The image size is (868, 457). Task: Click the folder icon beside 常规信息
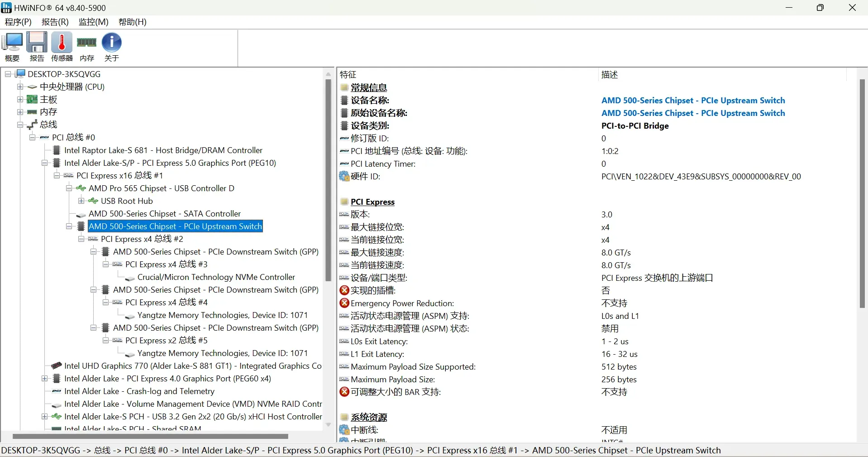click(x=344, y=87)
